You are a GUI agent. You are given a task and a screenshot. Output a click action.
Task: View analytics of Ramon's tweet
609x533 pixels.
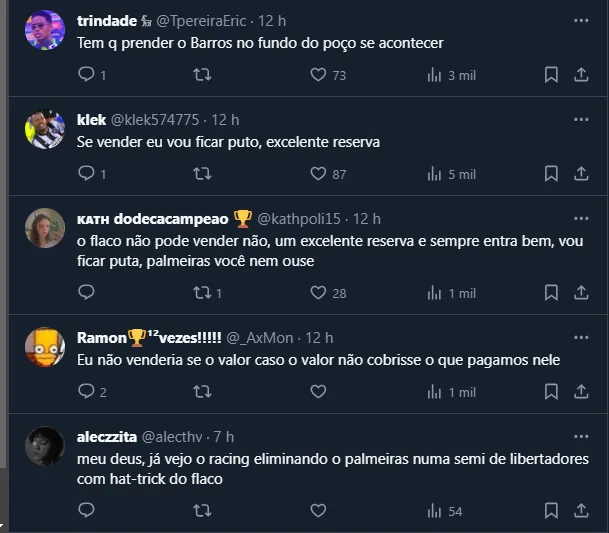click(x=434, y=392)
